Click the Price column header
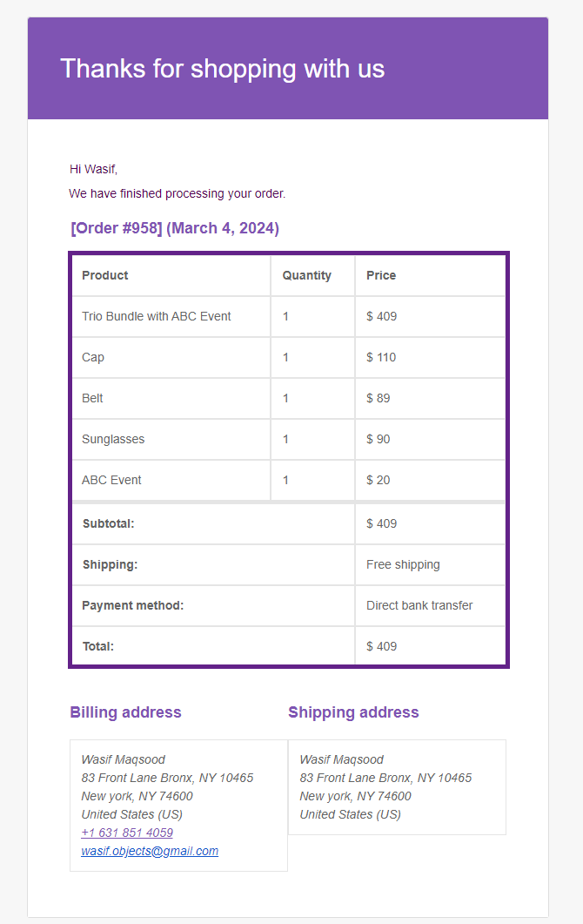 (381, 275)
